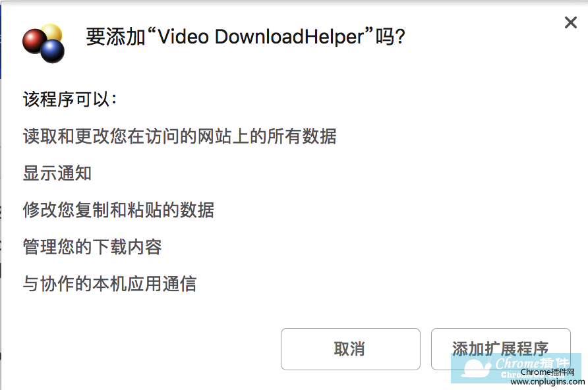Click the 要添加 text starting the title
588x390 pixels.
click(116, 37)
